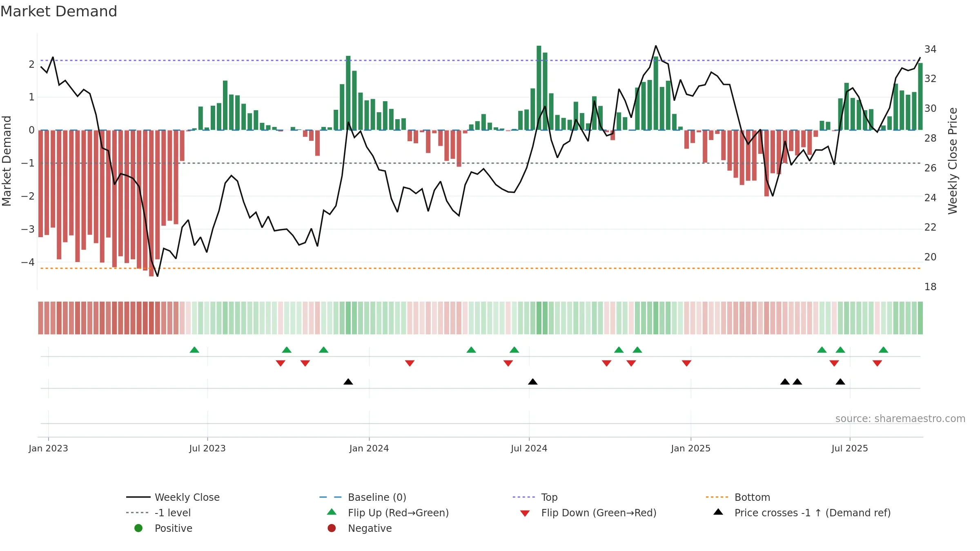Click the Jan 2023 axis label
Image resolution: width=980 pixels, height=551 pixels.
[48, 448]
